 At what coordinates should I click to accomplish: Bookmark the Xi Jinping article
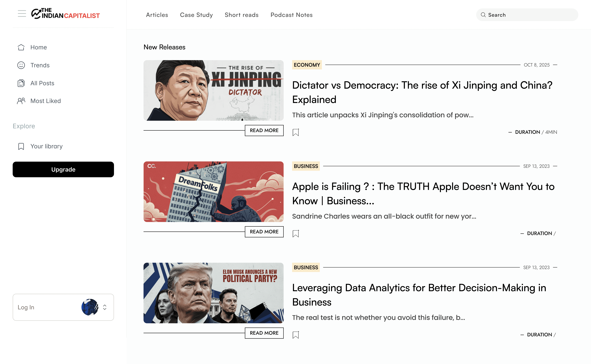296,132
